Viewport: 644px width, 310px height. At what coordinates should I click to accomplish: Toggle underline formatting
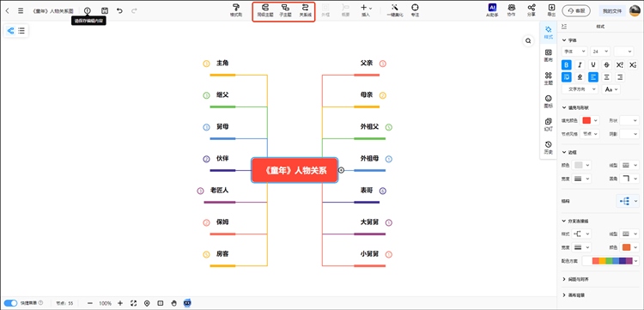[593, 65]
